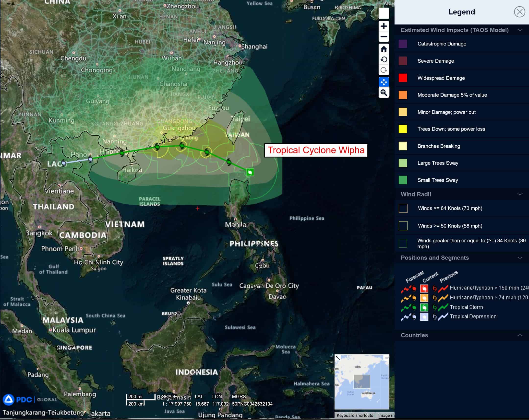Click MGRS coordinate value 50PNC0342532104

[252, 404]
